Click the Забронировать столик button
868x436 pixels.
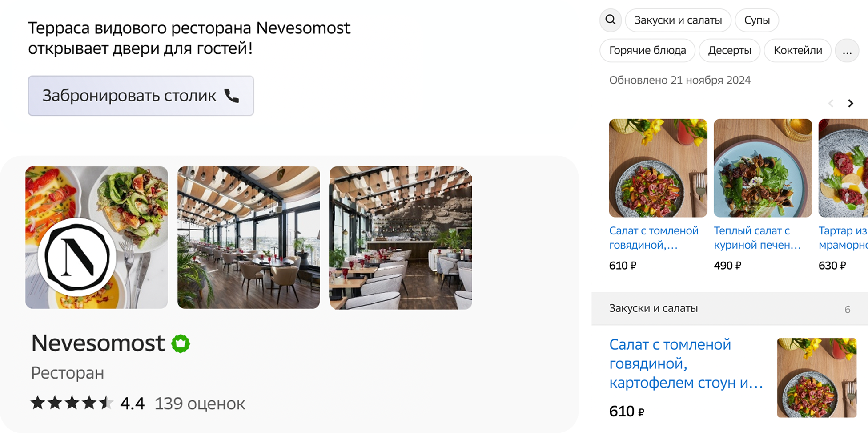pyautogui.click(x=141, y=96)
